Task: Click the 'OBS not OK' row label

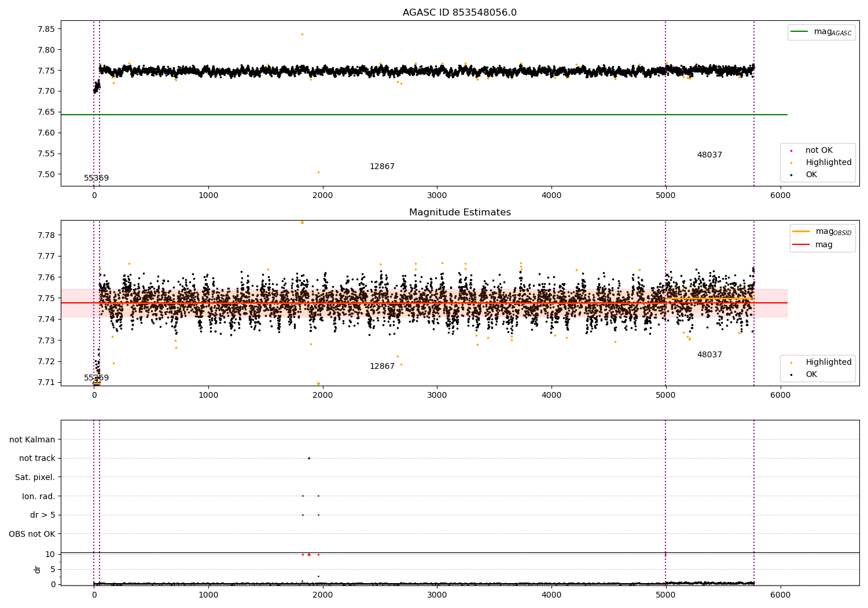Action: [32, 534]
